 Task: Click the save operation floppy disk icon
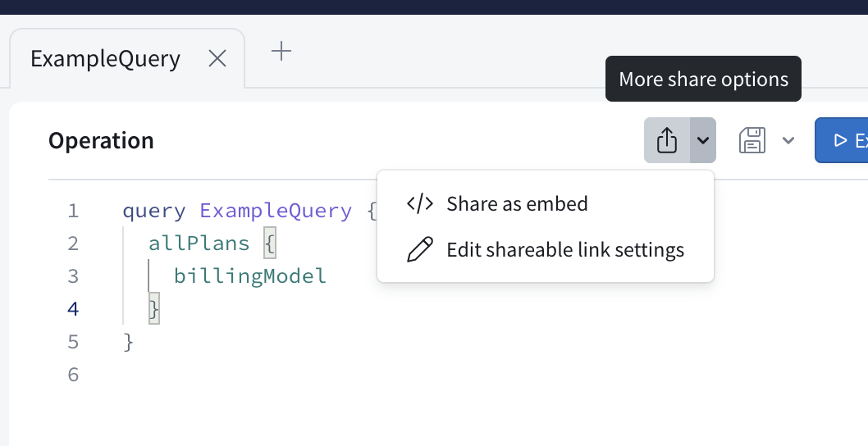click(x=752, y=140)
